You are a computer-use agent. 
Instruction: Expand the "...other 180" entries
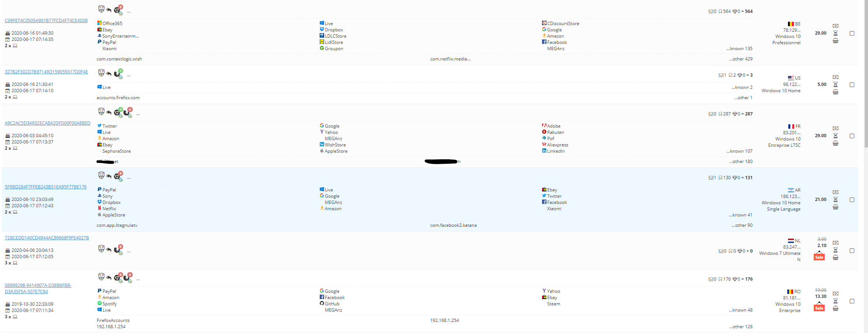(740, 162)
